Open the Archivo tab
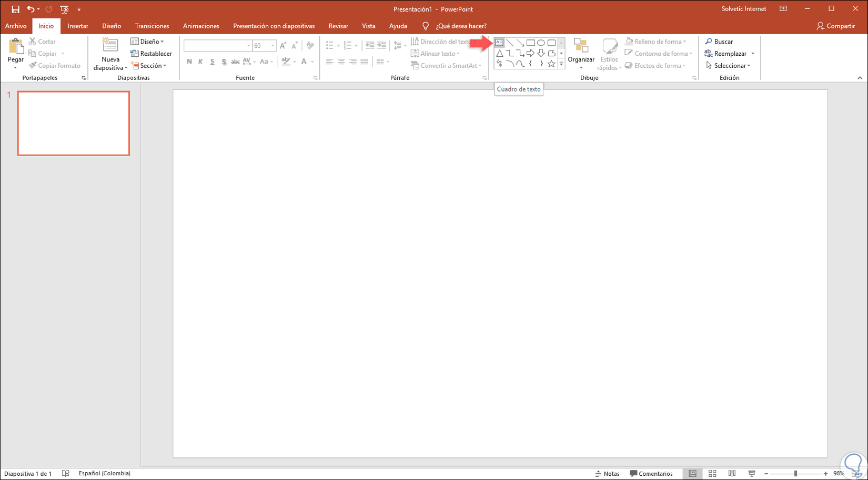The width and height of the screenshot is (868, 480). coord(16,26)
